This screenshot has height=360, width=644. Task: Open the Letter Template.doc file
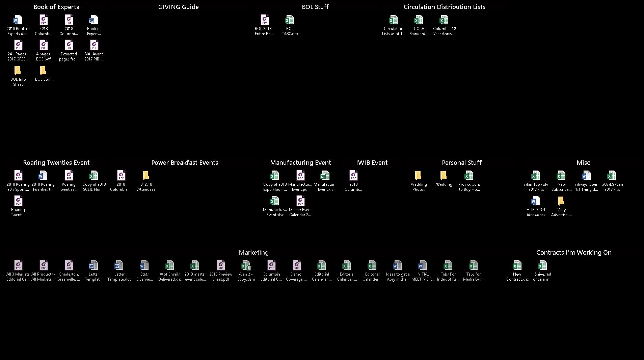pyautogui.click(x=119, y=271)
